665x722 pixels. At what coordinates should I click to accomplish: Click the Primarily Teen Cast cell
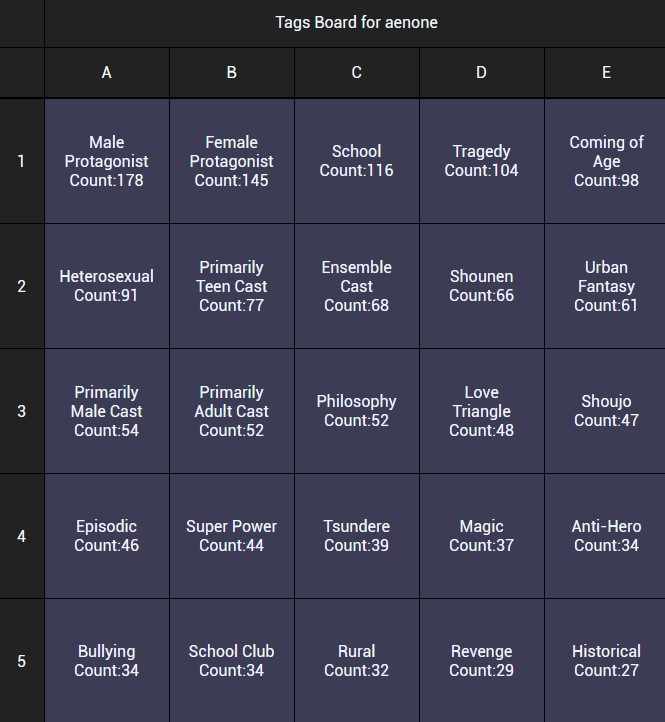click(x=232, y=286)
